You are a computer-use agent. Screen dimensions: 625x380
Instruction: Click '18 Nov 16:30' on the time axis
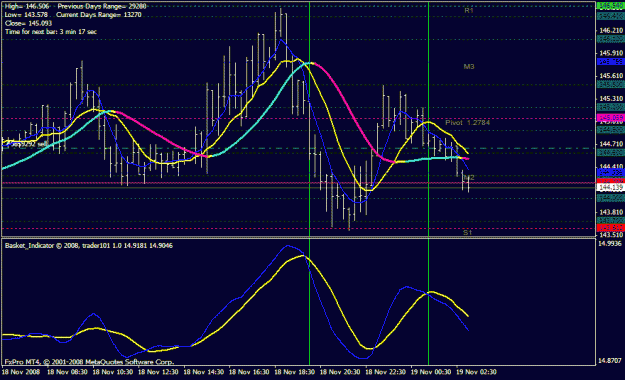pos(249,372)
